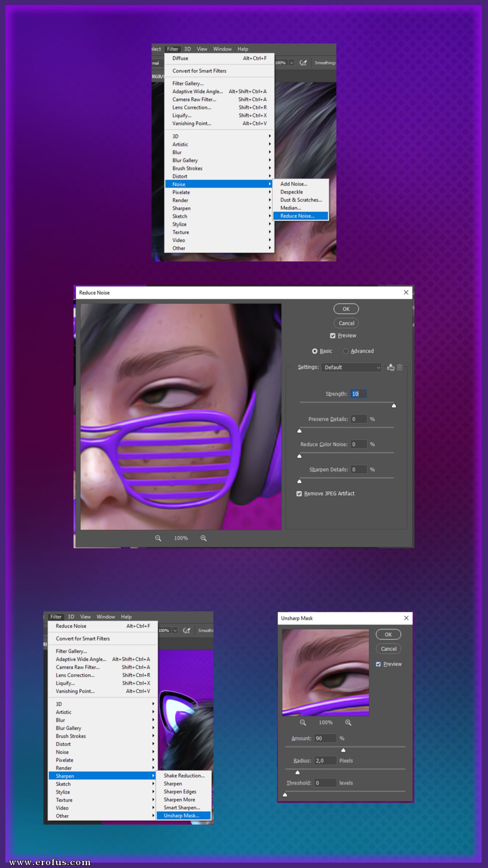
Task: Click the Amount slider handle
Action: [x=343, y=750]
